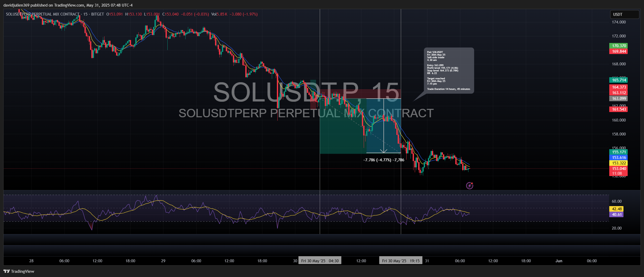Click the blue 153.616 moving average label
Screen dimensions: 644x277
tap(618, 158)
